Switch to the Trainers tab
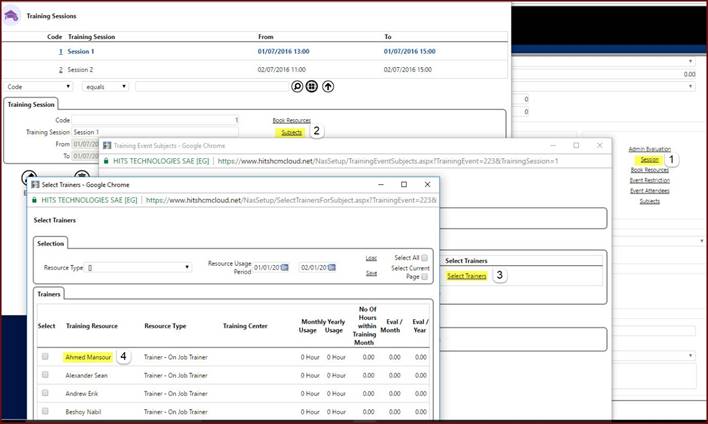 (50, 294)
